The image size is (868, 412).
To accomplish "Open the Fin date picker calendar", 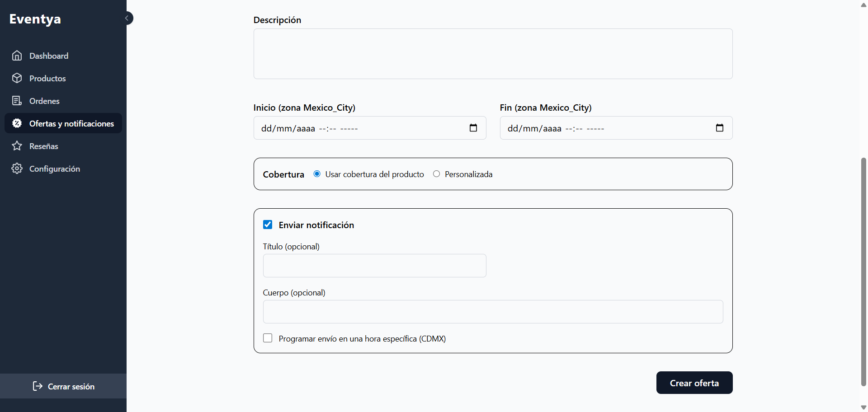I will (x=719, y=128).
